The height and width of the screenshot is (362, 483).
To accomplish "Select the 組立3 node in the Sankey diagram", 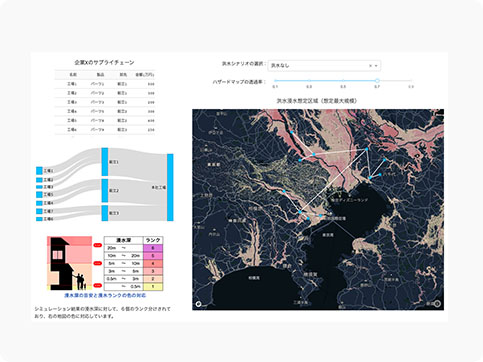I will point(105,213).
